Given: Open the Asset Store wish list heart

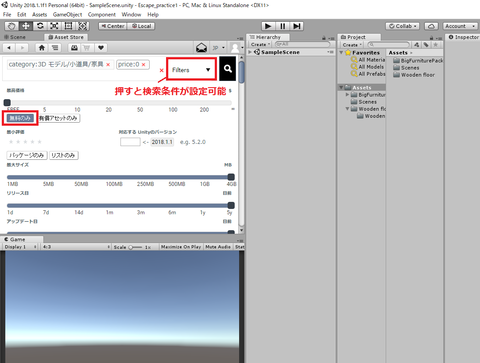Looking at the screenshot, I should [101, 48].
